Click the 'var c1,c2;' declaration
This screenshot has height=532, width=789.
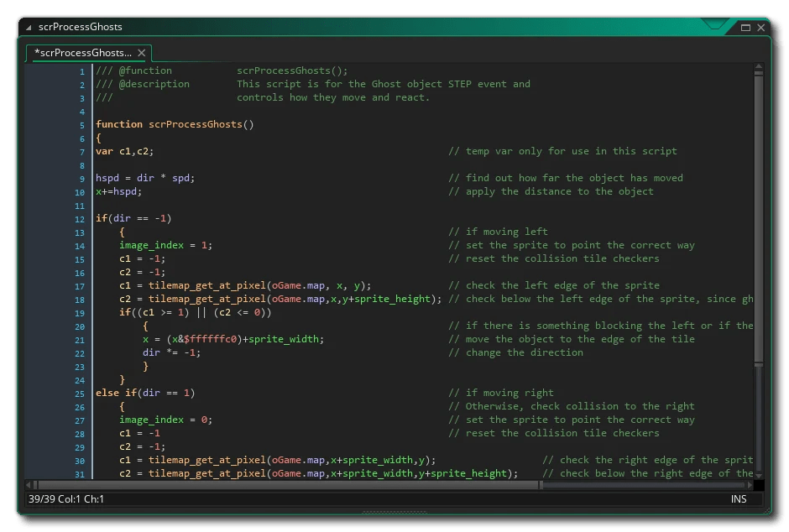coord(124,151)
